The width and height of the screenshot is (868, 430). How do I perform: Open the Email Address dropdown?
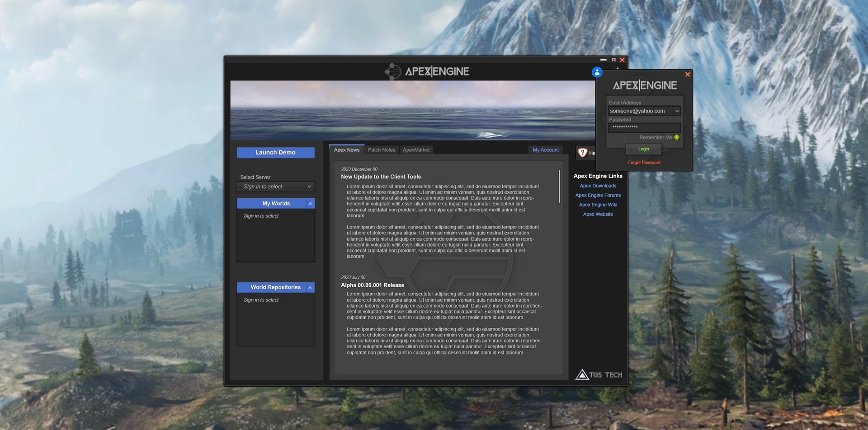click(x=677, y=111)
